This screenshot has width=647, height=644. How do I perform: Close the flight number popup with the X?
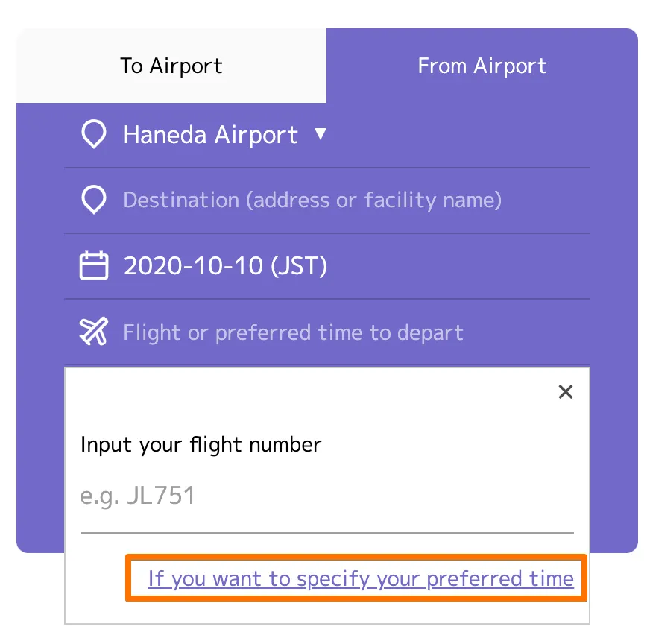click(566, 392)
